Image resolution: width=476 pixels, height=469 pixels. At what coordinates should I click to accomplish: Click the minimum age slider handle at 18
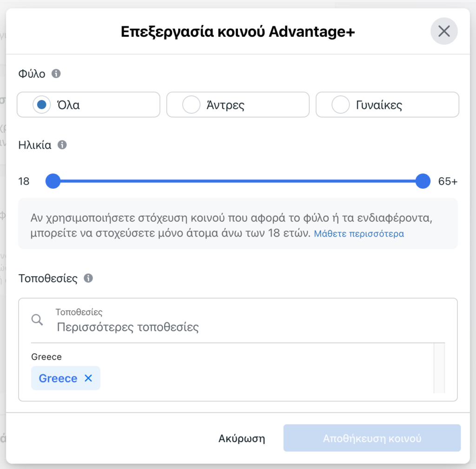point(53,181)
